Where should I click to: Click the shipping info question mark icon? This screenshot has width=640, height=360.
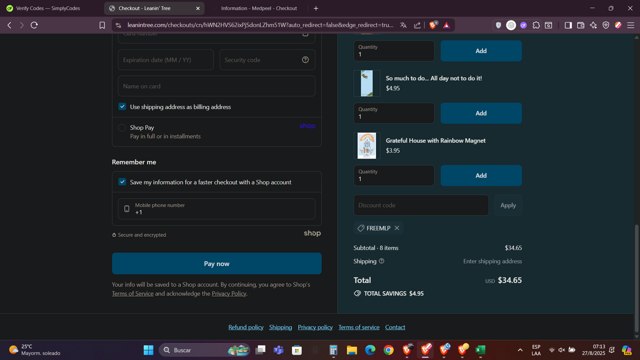click(381, 261)
